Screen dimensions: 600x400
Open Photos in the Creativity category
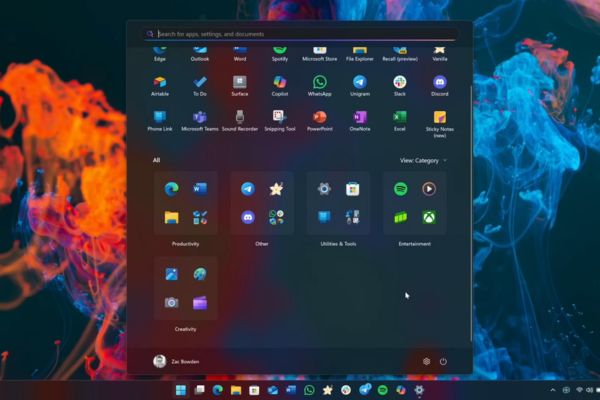pos(171,274)
